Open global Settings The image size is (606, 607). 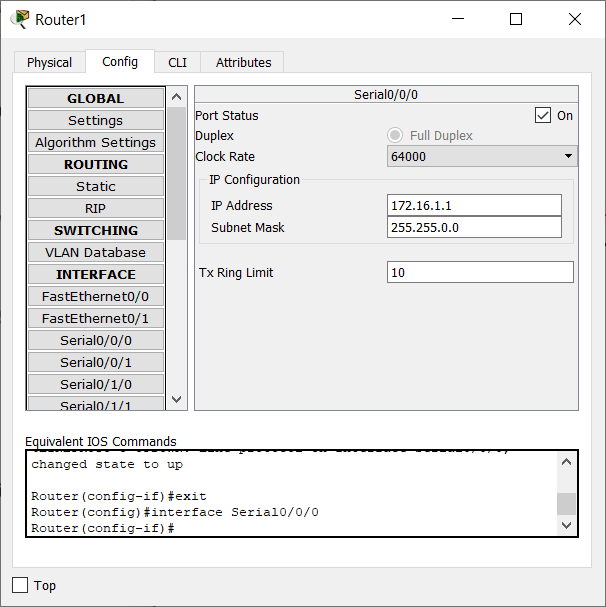click(96, 120)
